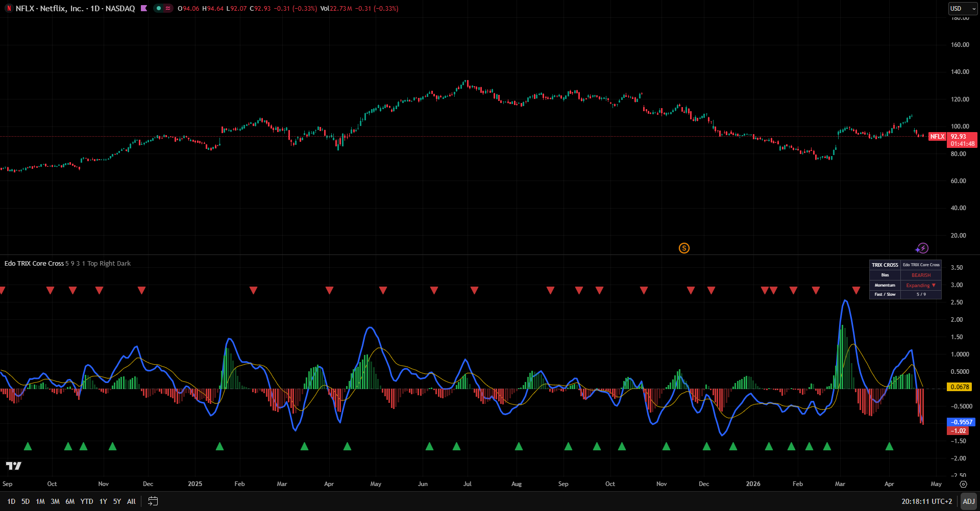Click the orange S split marker
The width and height of the screenshot is (980, 511).
click(684, 248)
